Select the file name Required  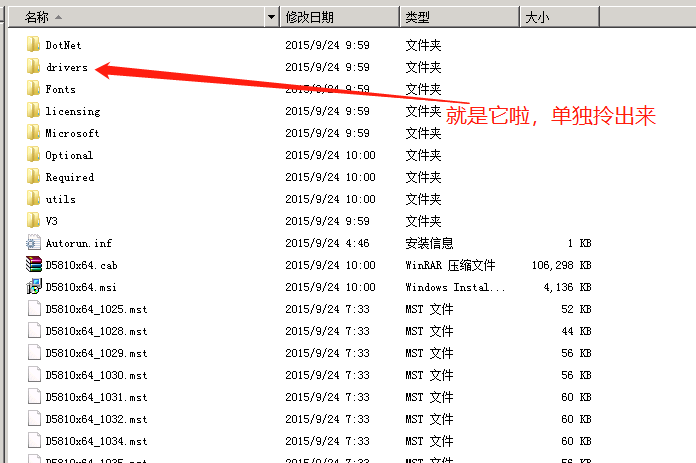[x=70, y=178]
